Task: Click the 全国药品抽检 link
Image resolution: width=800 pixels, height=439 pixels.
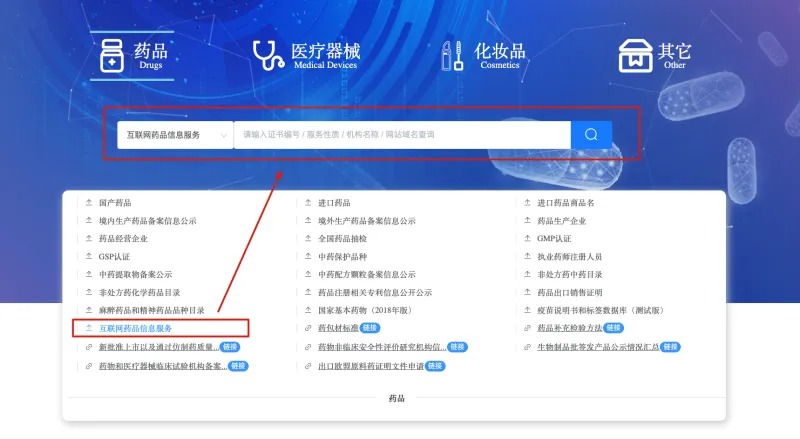Action: [x=342, y=239]
